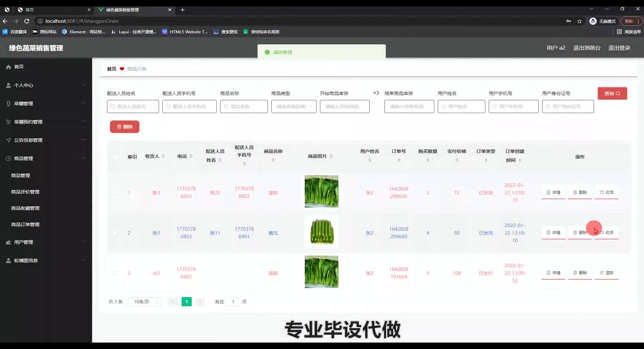The width and height of the screenshot is (644, 349).
Task: Check the row 2 order checkbox
Action: 115,233
